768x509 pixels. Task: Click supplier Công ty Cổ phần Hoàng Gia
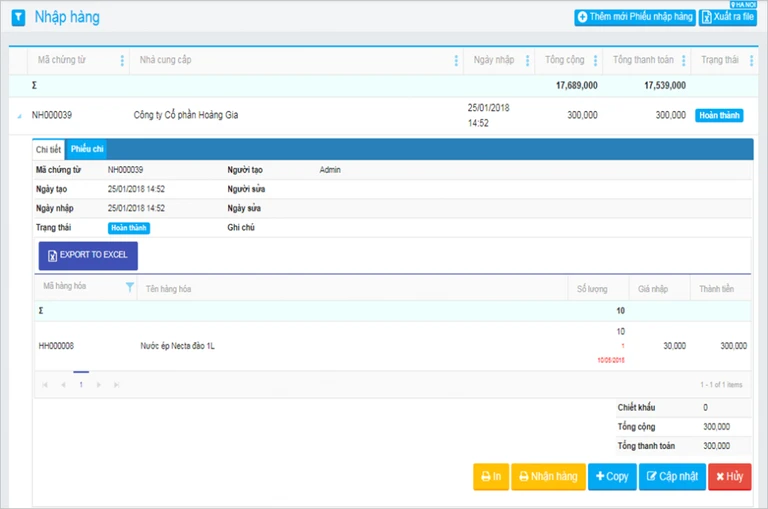[x=186, y=115]
